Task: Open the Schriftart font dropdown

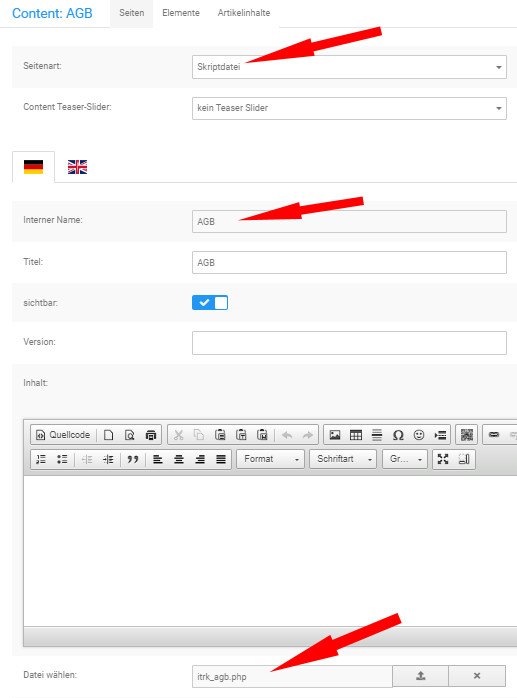Action: (x=343, y=459)
